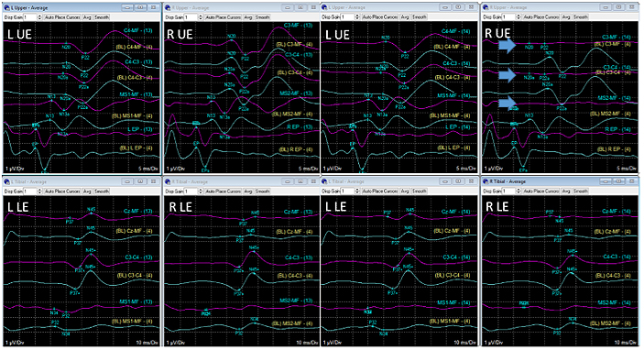The image size is (644, 350).
Task: Toggle Smooth in R Tibial (14) window
Action: (x=581, y=191)
